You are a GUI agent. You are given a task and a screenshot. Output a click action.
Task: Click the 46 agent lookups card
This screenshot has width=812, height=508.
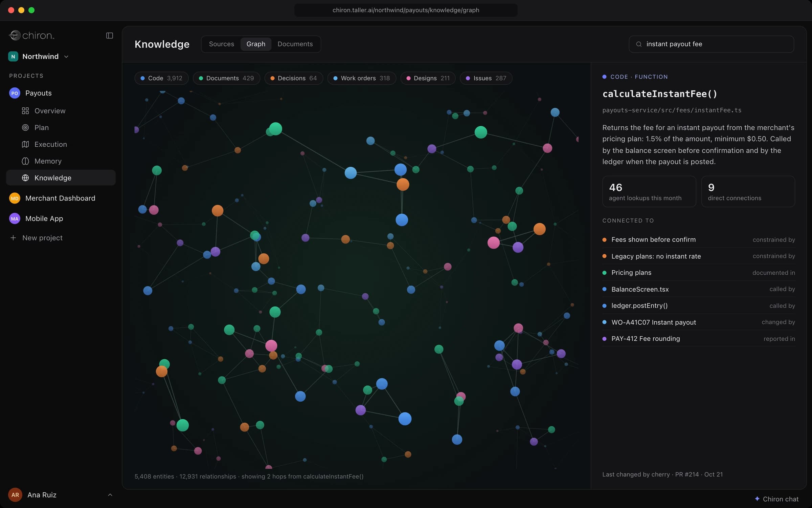coord(649,191)
